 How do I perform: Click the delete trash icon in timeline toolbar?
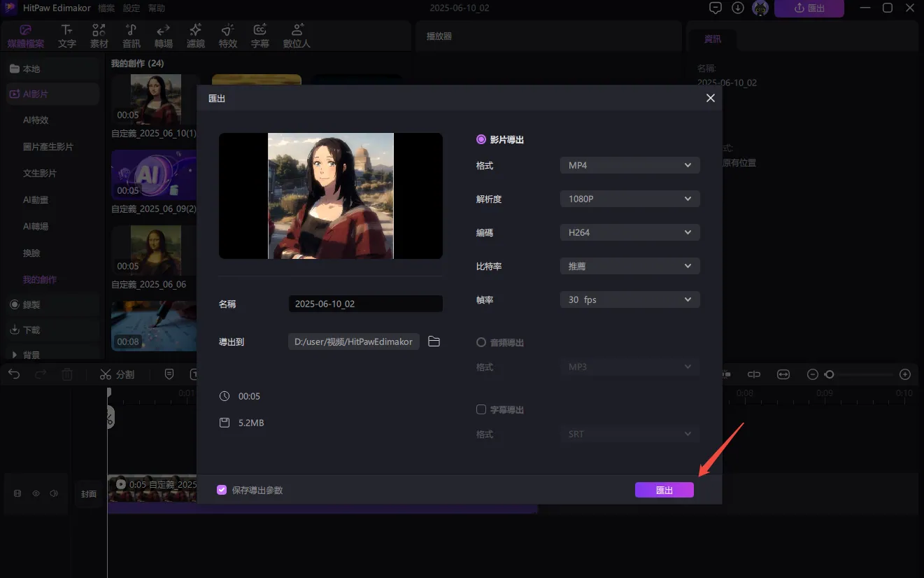[x=67, y=374]
